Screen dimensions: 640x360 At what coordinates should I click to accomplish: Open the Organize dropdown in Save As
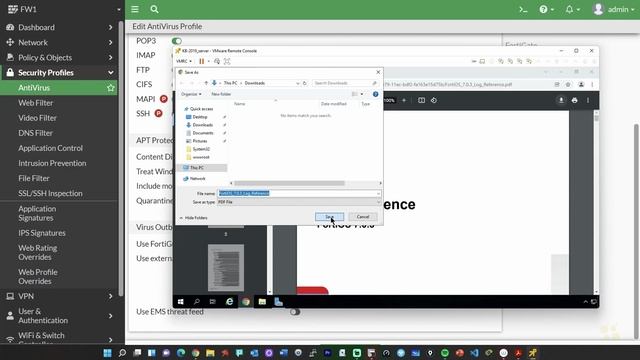[191, 94]
